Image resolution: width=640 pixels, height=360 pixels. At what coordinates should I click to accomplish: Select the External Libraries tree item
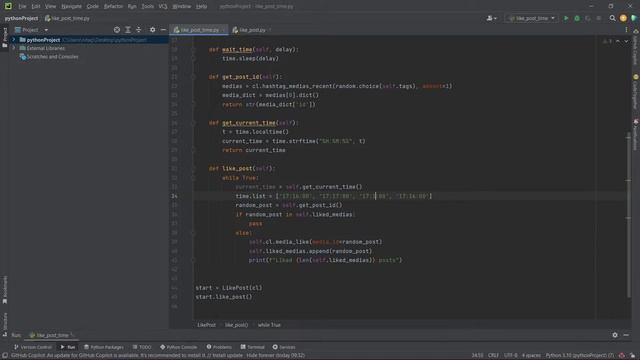click(x=42, y=48)
